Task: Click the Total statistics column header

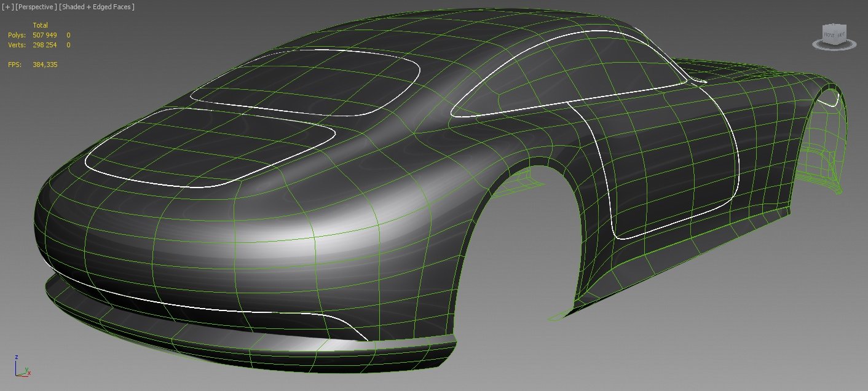Action: [x=41, y=25]
